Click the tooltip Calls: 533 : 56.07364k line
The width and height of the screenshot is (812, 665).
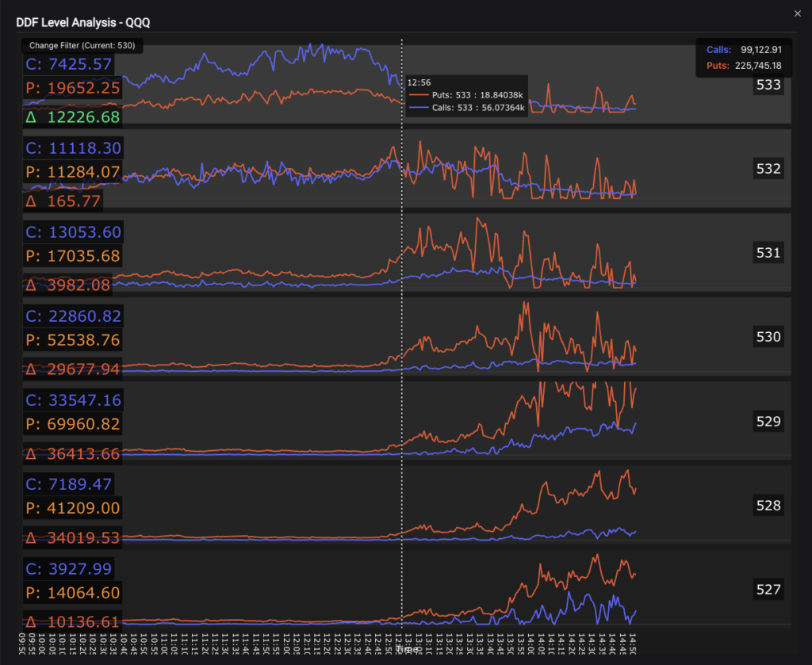tap(466, 108)
